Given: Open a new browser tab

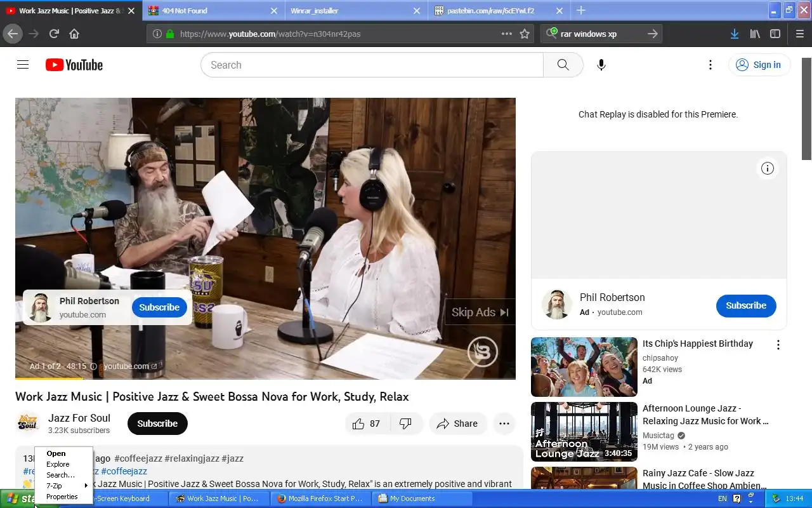Looking at the screenshot, I should click(580, 10).
